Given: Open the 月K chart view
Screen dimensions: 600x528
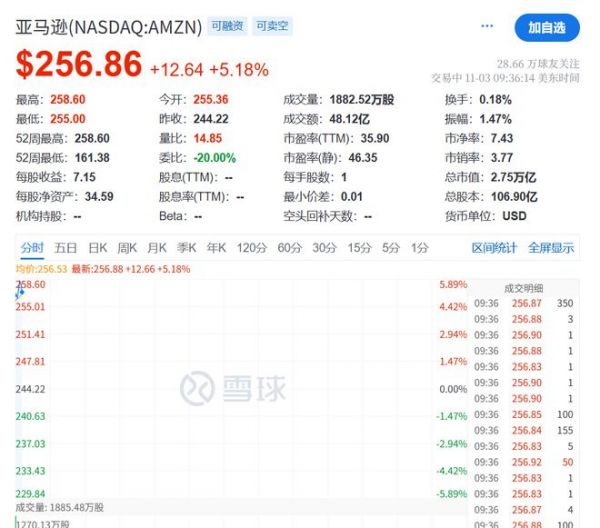Looking at the screenshot, I should coord(157,248).
